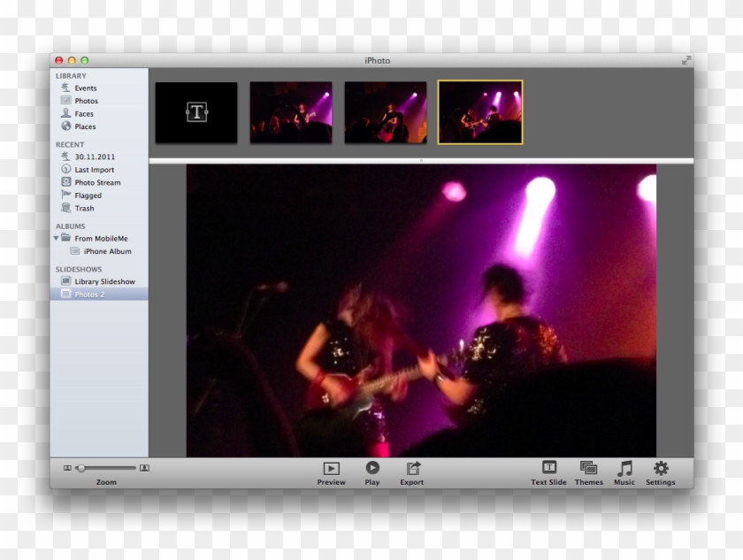Open Photo Stream from the sidebar
Screen dimensions: 743x560
(65, 182)
